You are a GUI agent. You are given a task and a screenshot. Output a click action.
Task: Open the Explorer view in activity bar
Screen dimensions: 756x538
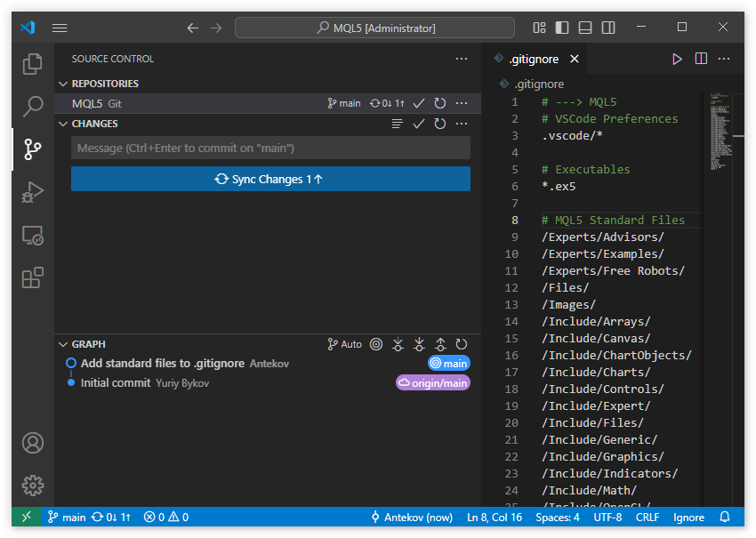(33, 64)
